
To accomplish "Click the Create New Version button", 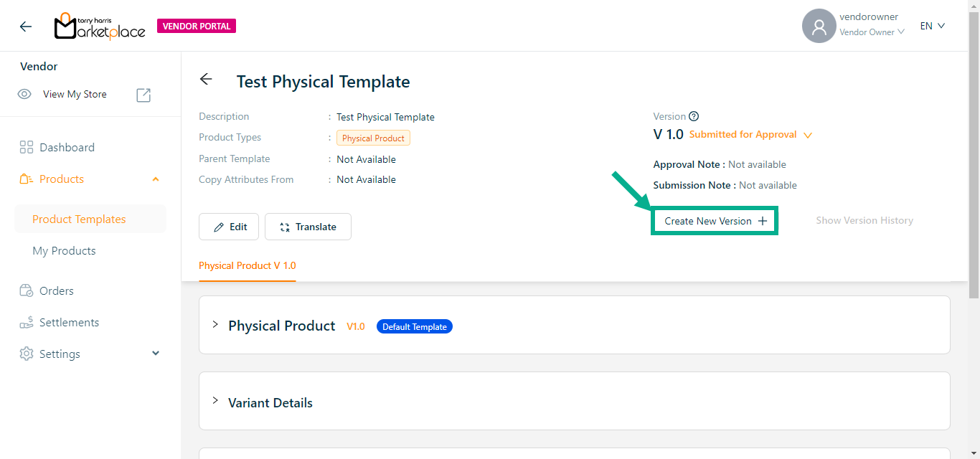I will (715, 221).
